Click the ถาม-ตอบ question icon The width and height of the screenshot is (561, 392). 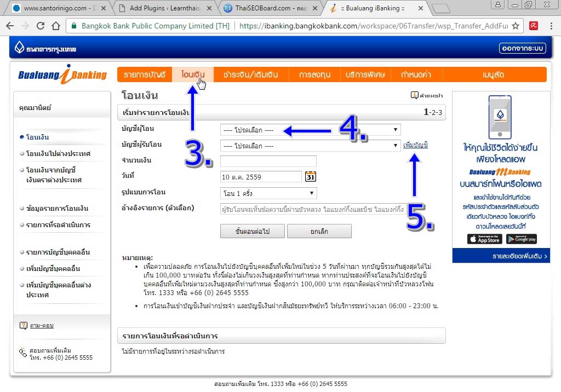[23, 325]
